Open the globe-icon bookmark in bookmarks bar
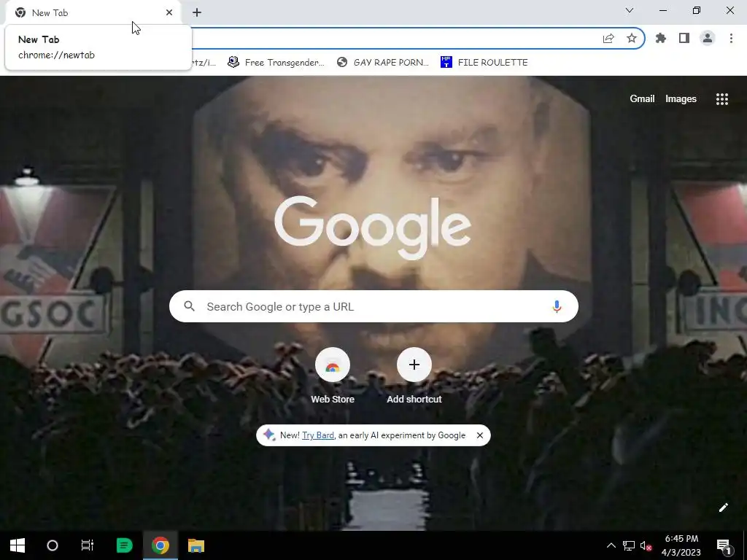The height and width of the screenshot is (560, 747). (x=382, y=63)
